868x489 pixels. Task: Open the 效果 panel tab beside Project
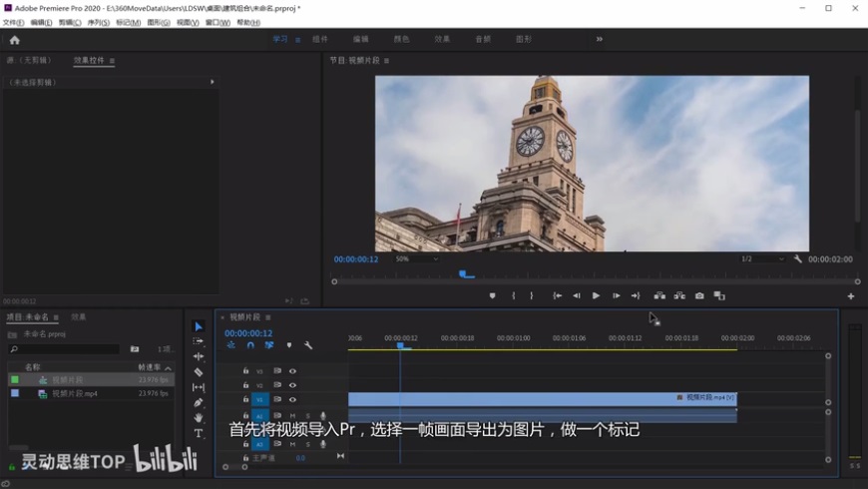tap(79, 317)
